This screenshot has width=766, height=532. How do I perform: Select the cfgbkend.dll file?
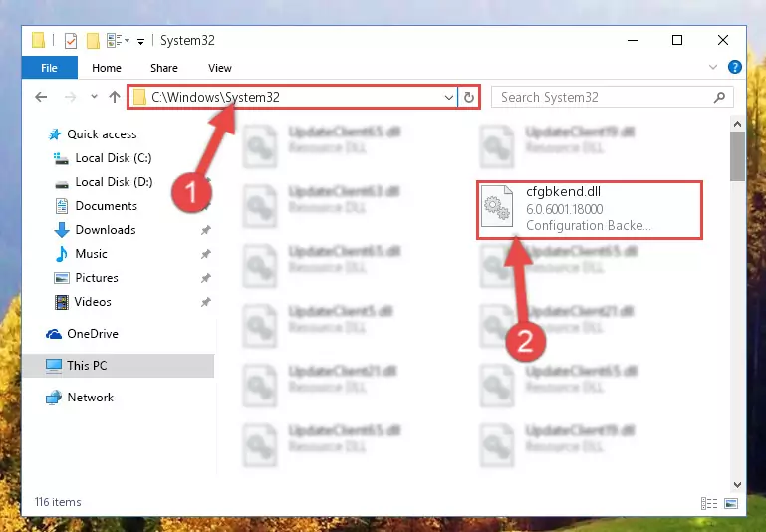[590, 209]
